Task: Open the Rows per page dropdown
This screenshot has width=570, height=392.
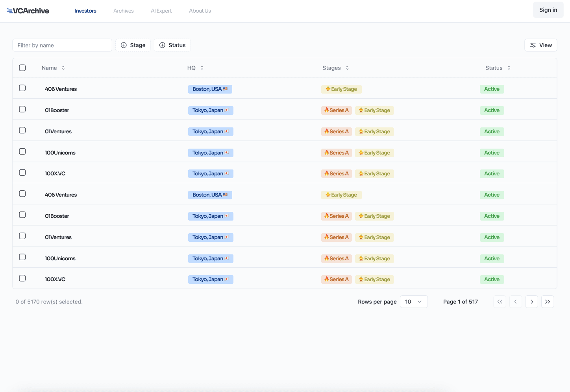Action: (x=414, y=302)
